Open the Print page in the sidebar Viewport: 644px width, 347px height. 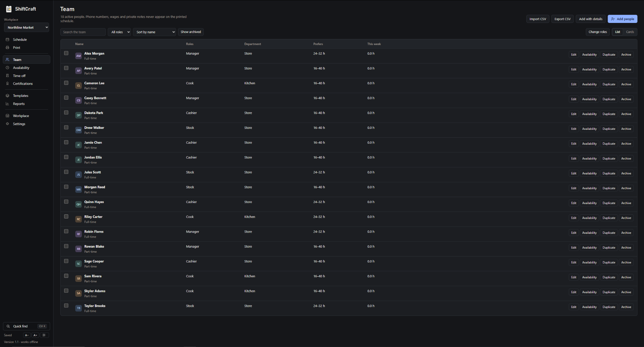26,47
